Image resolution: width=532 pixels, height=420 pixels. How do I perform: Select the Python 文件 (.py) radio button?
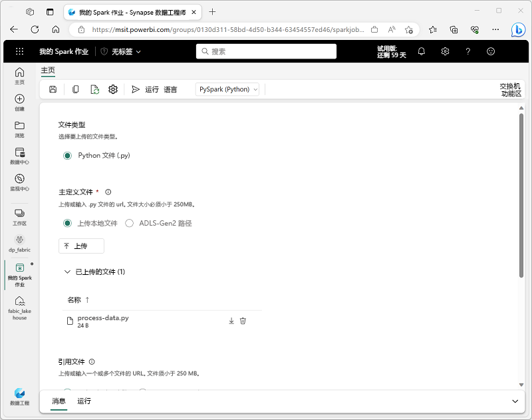click(67, 155)
